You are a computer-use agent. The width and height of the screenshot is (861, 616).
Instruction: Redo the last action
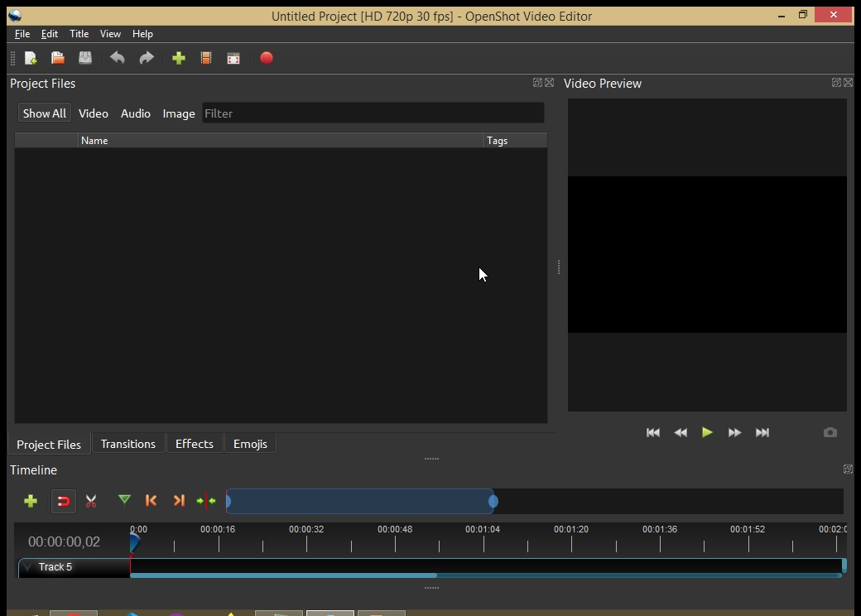[146, 58]
